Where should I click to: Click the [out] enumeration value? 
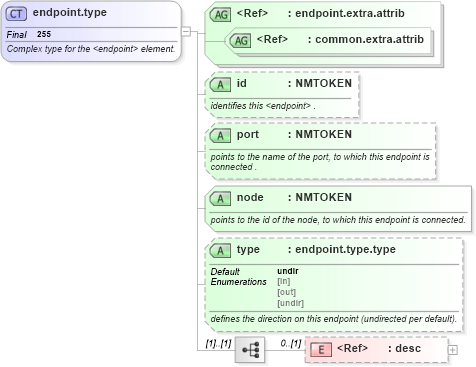tap(286, 292)
